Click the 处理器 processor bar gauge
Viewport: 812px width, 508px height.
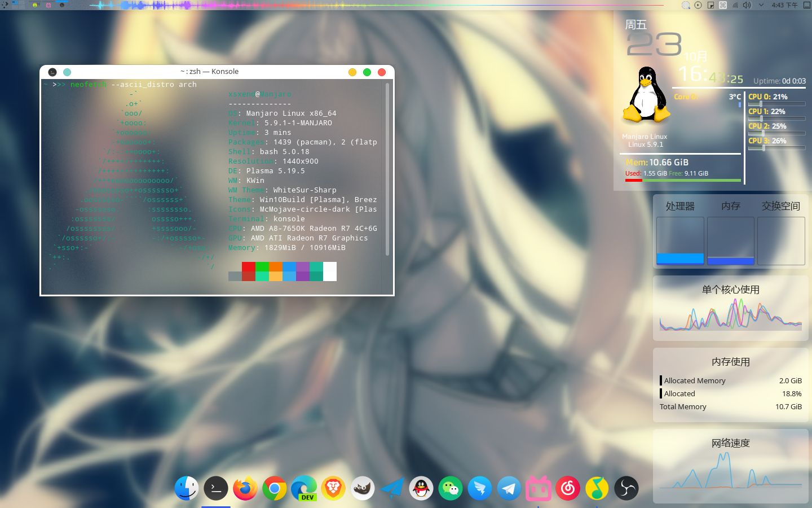(x=680, y=241)
